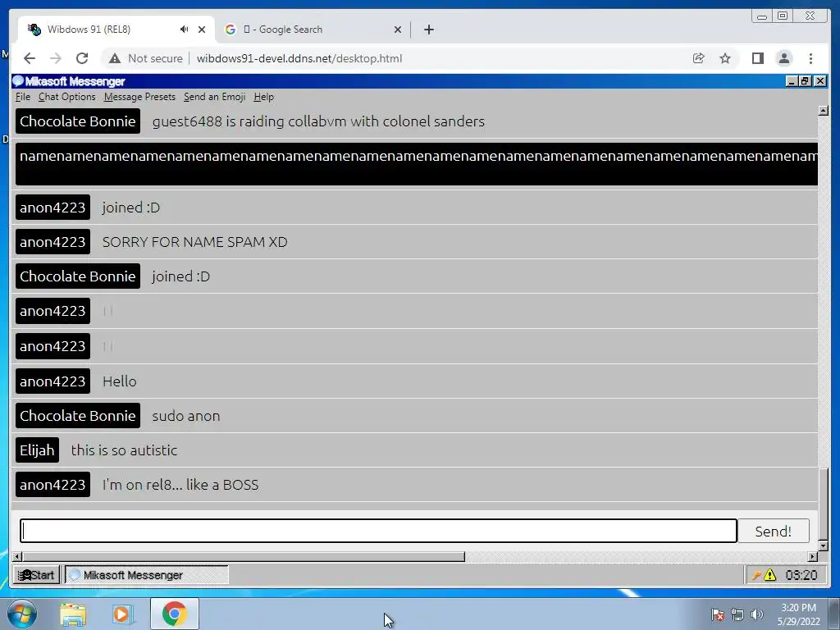Screen dimensions: 840x630
Task: Open the share page icon in address bar
Action: pos(698,58)
